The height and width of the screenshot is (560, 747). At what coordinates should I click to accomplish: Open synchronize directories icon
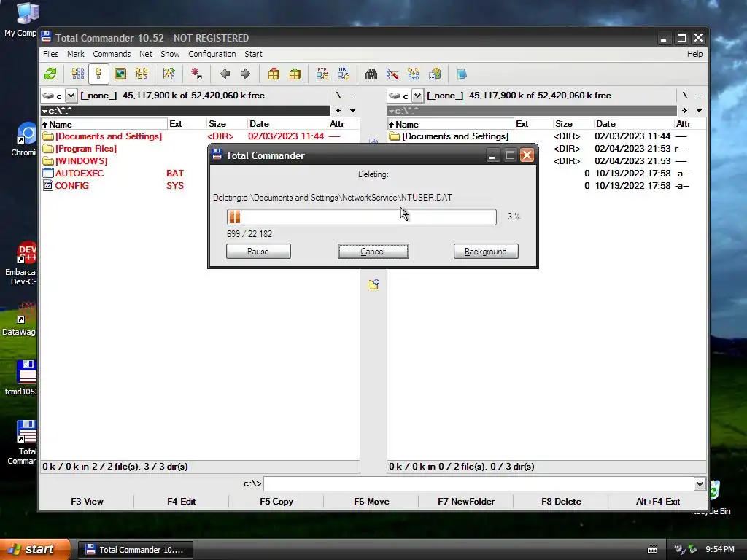click(x=414, y=74)
